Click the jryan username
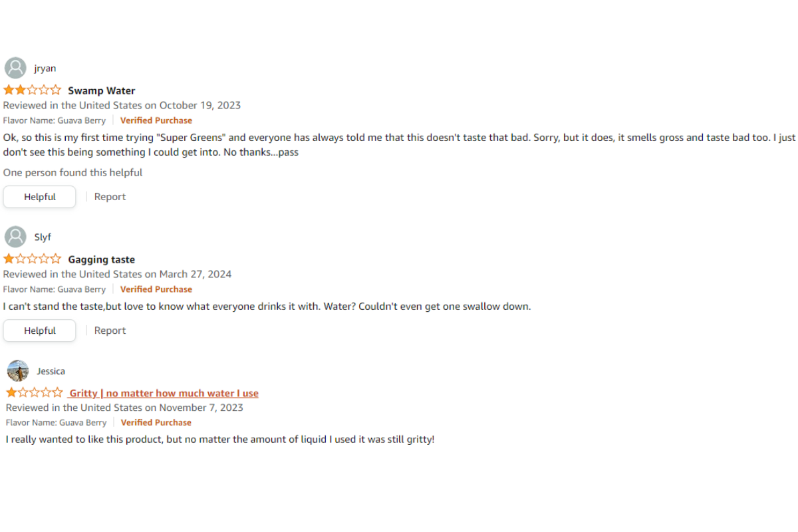 pyautogui.click(x=45, y=68)
